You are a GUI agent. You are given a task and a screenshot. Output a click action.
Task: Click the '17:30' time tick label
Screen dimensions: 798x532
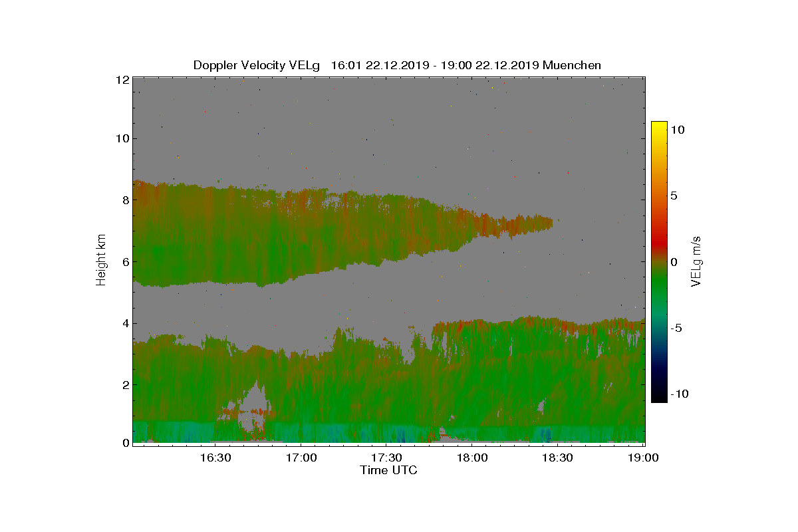(386, 458)
